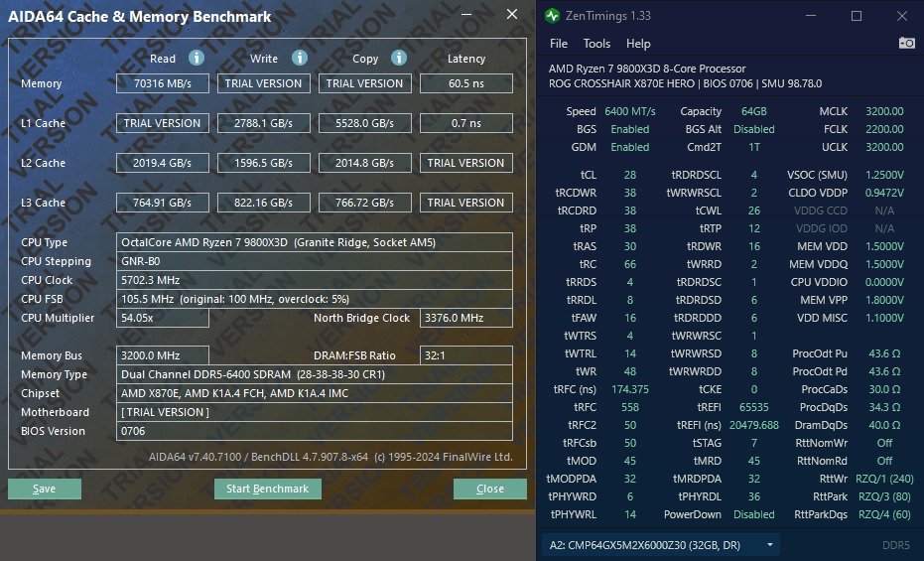Screen dimensions: 924x561
Task: Click Memory Bus value 3200.0 MHz
Action: [163, 355]
